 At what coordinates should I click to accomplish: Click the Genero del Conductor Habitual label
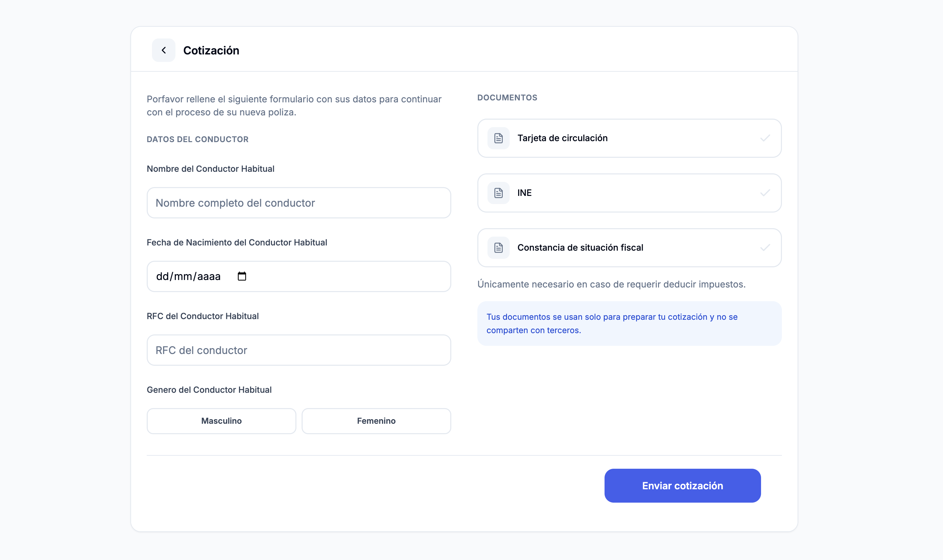(x=209, y=390)
